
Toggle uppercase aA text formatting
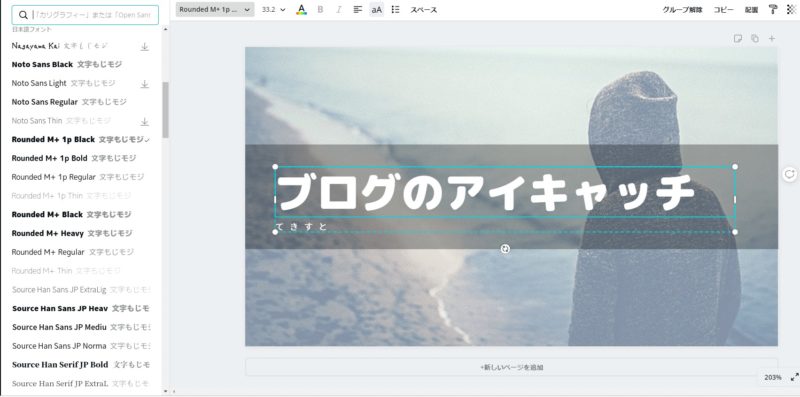(377, 10)
